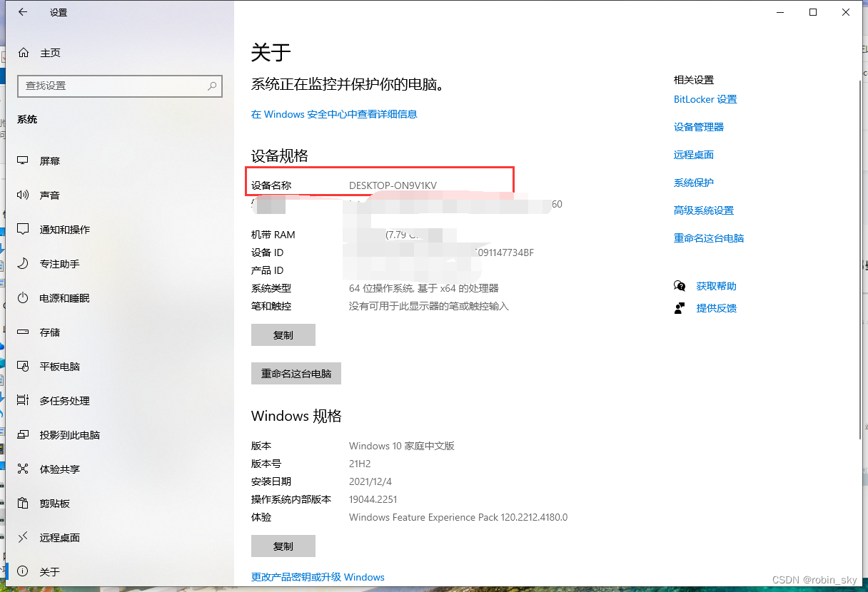
Task: Click 获取帮助 link text
Action: coord(717,286)
